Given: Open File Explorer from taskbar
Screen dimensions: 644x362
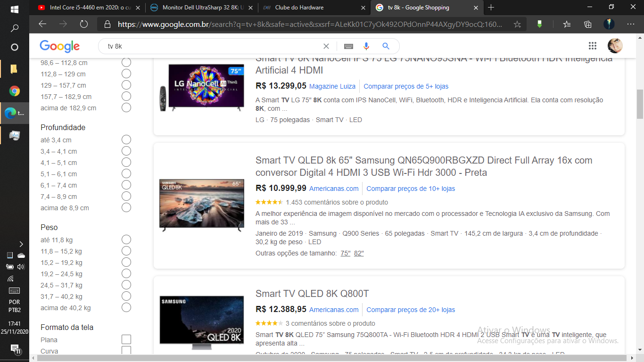Looking at the screenshot, I should (x=14, y=69).
